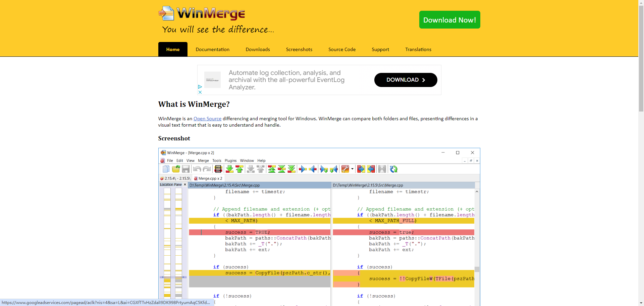Click the Location Pane left file bar

pyautogui.click(x=167, y=243)
